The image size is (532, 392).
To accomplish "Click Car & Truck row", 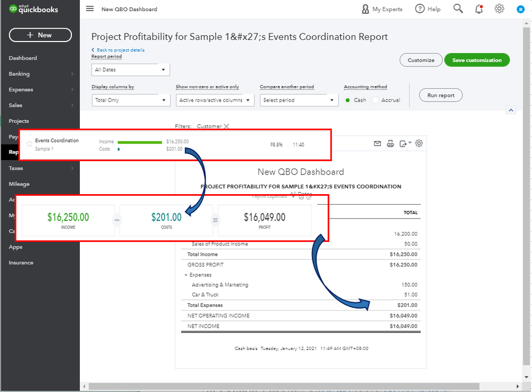I will point(300,295).
